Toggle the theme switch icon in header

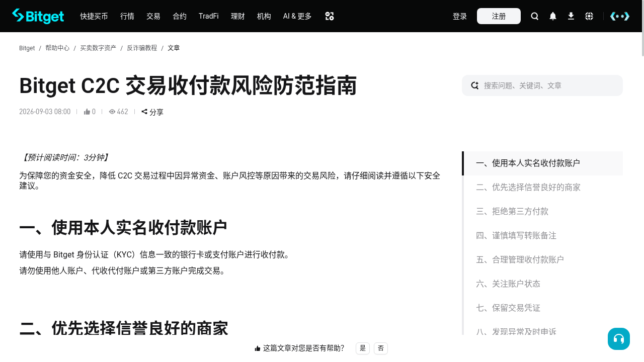click(x=620, y=16)
